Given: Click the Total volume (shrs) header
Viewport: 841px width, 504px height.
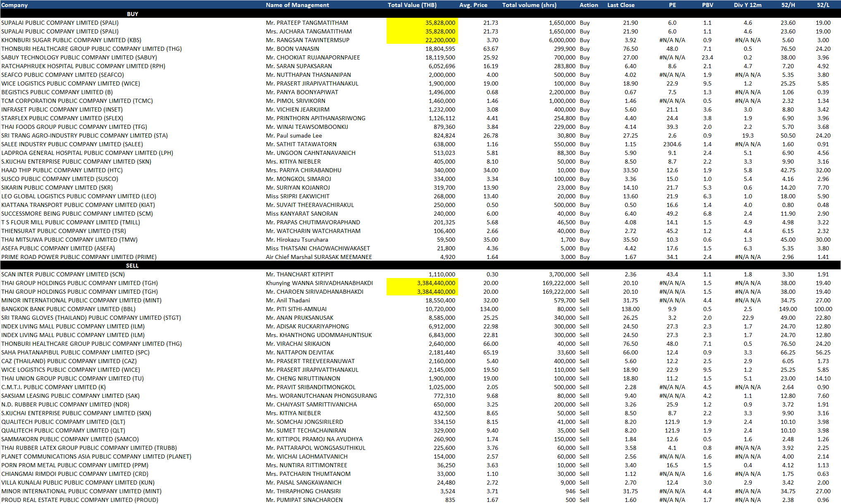Looking at the screenshot, I should [x=529, y=5].
